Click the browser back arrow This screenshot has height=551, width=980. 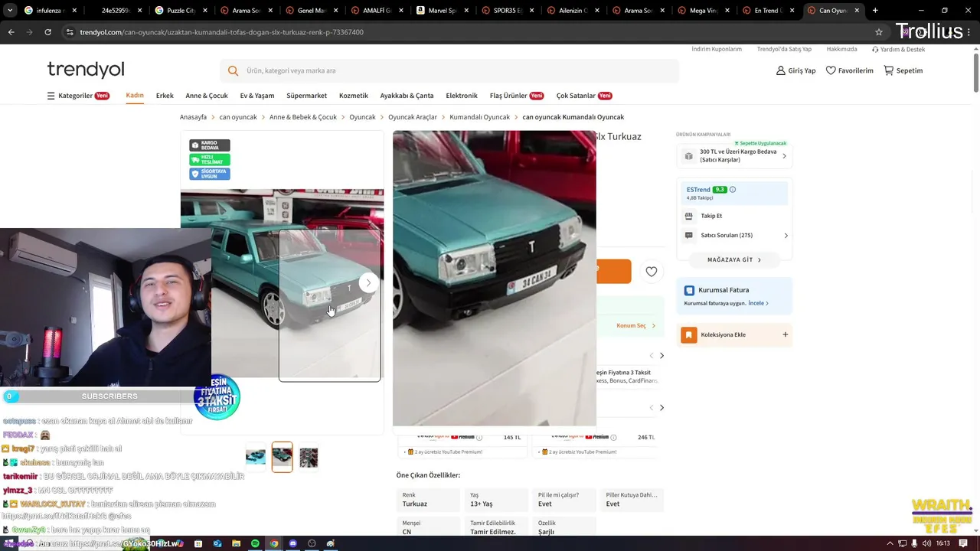tap(11, 32)
